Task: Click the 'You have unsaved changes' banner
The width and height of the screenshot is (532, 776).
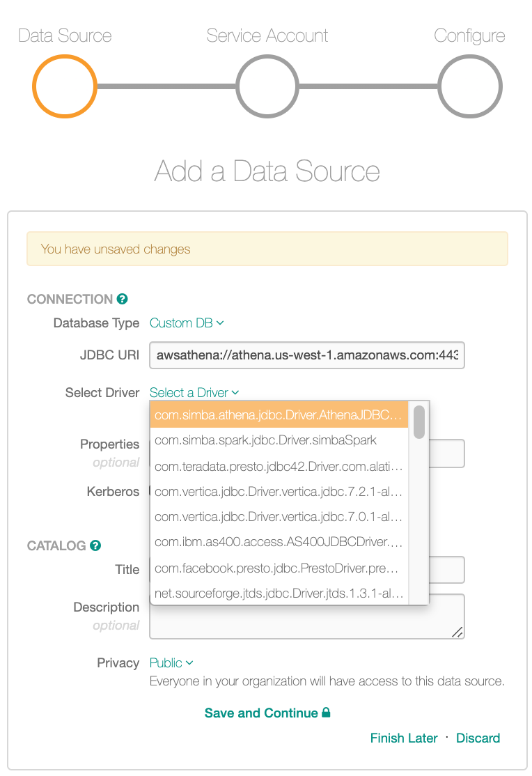Action: pyautogui.click(x=267, y=249)
